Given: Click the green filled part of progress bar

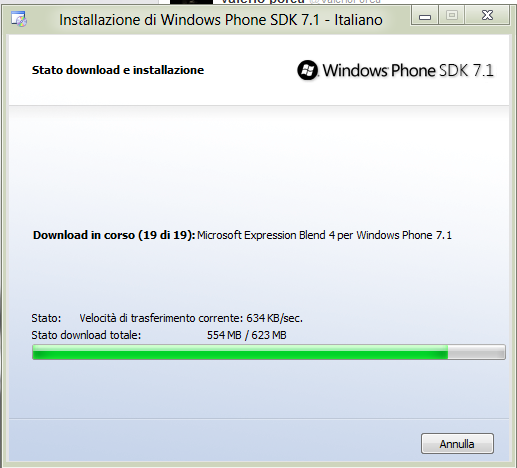Looking at the screenshot, I should [240, 352].
